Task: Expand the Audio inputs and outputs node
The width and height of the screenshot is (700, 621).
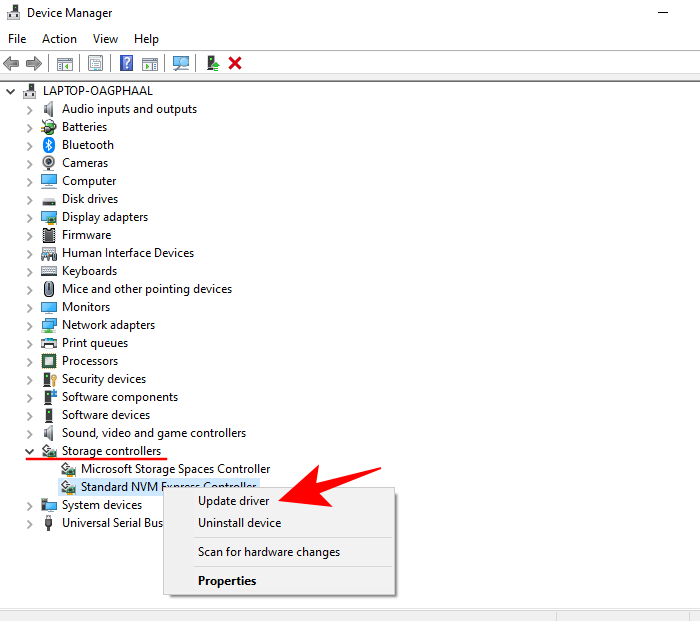Action: click(x=29, y=110)
